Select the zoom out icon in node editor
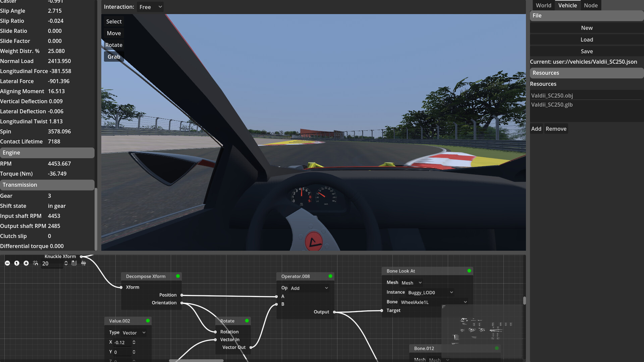644x362 pixels. [7, 263]
